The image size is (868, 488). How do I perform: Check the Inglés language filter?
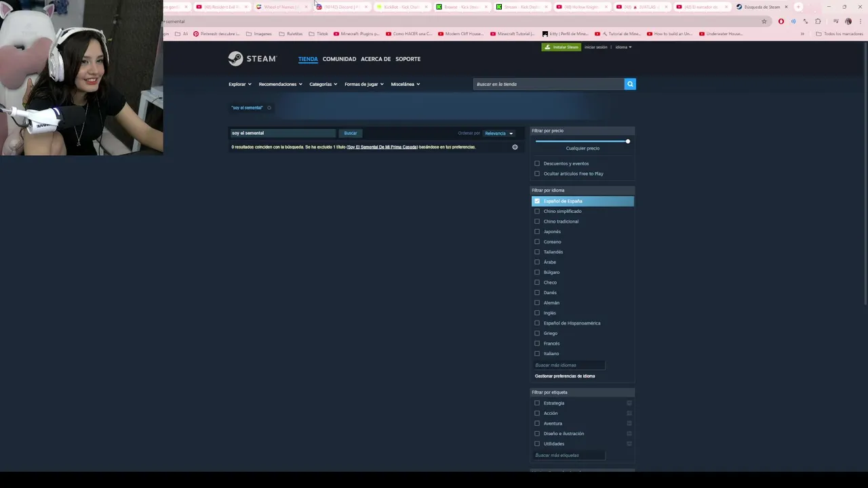click(x=537, y=313)
